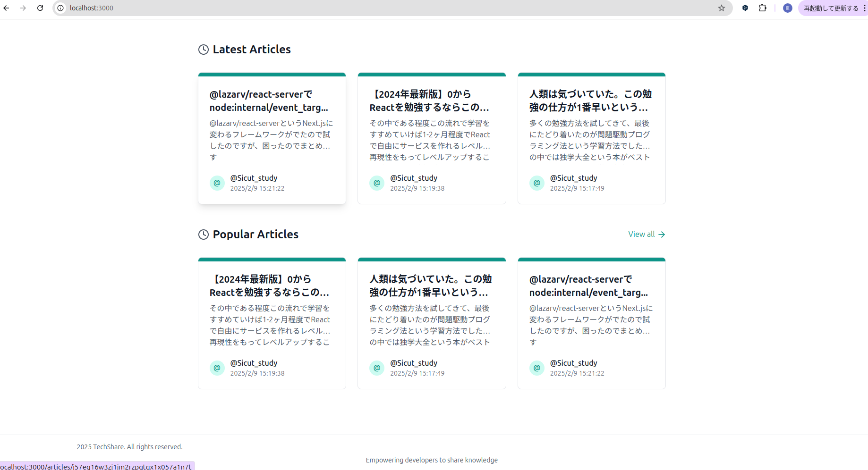Click @Sicut_study on Popular @lazarv/react-server card
The image size is (868, 470).
[x=574, y=363]
